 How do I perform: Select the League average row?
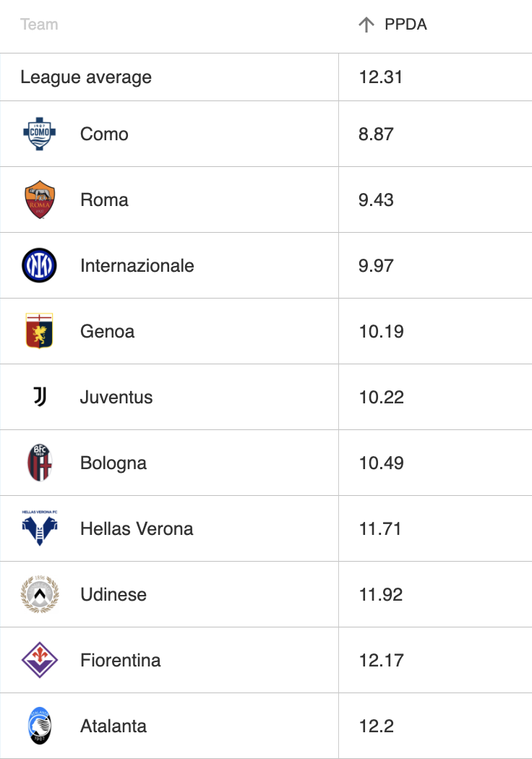(x=266, y=77)
